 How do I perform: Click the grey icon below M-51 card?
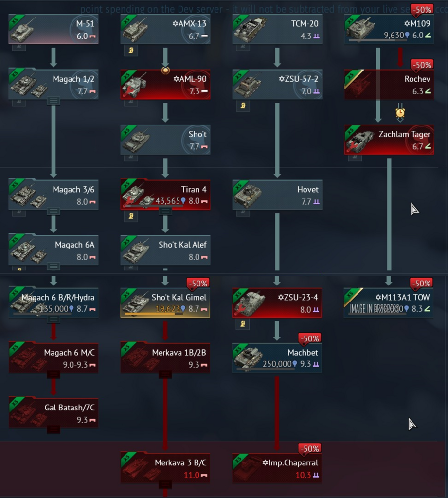(x=19, y=47)
